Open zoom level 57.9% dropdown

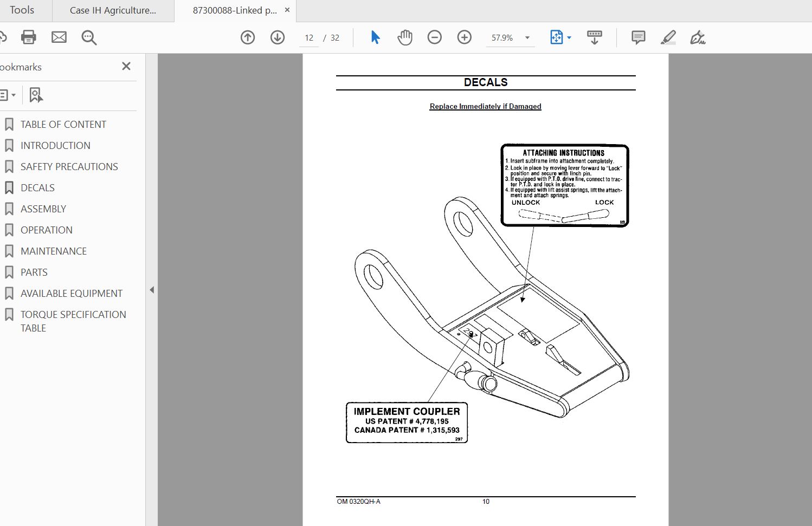(527, 38)
